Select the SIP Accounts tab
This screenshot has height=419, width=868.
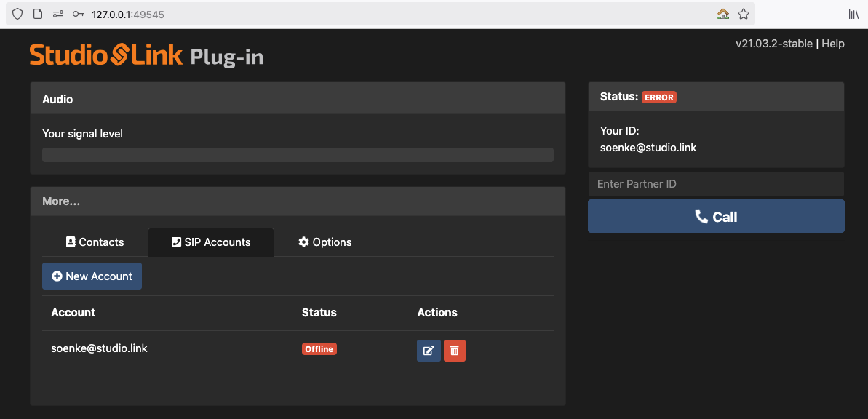[x=211, y=242]
